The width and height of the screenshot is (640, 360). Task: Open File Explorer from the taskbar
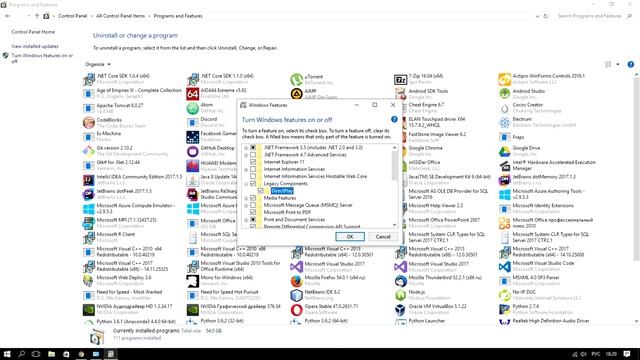(51, 354)
